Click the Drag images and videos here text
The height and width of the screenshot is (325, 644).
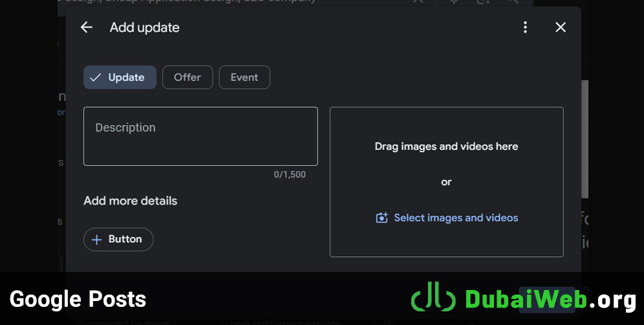coord(446,146)
